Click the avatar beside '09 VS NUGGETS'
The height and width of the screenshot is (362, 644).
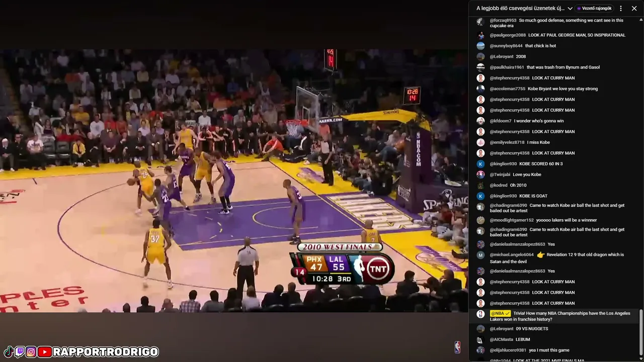[480, 329]
